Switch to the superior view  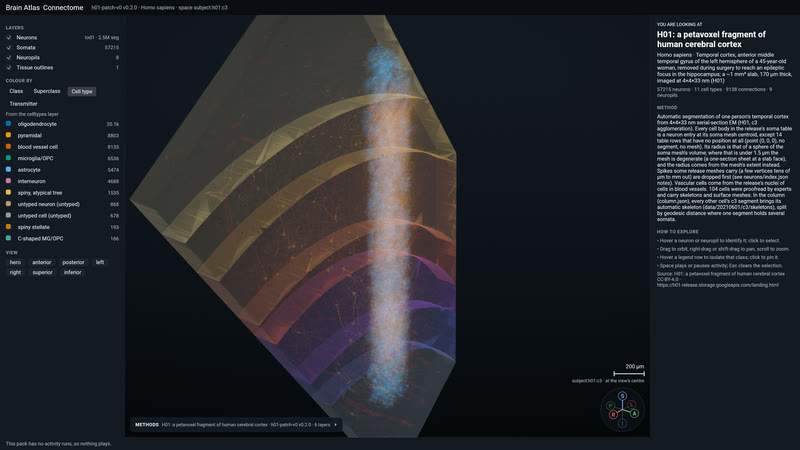coord(43,272)
